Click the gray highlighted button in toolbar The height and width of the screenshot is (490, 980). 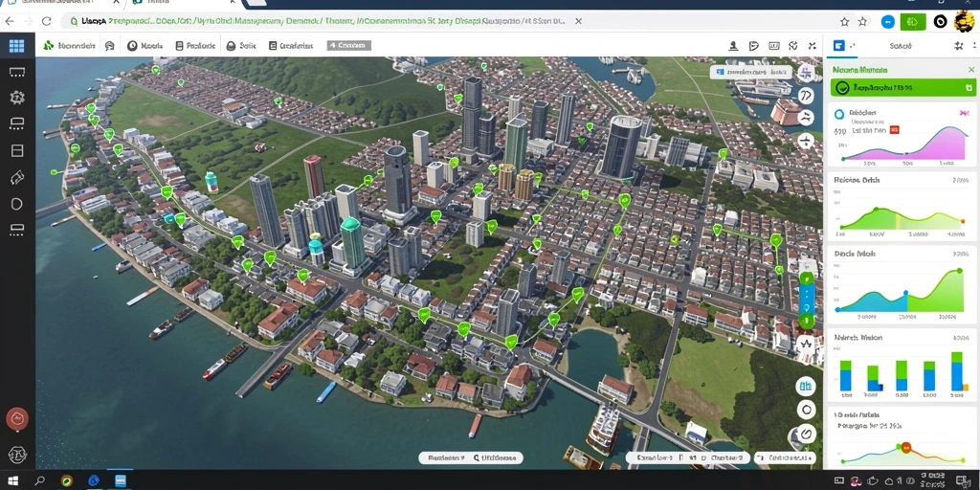pos(348,46)
